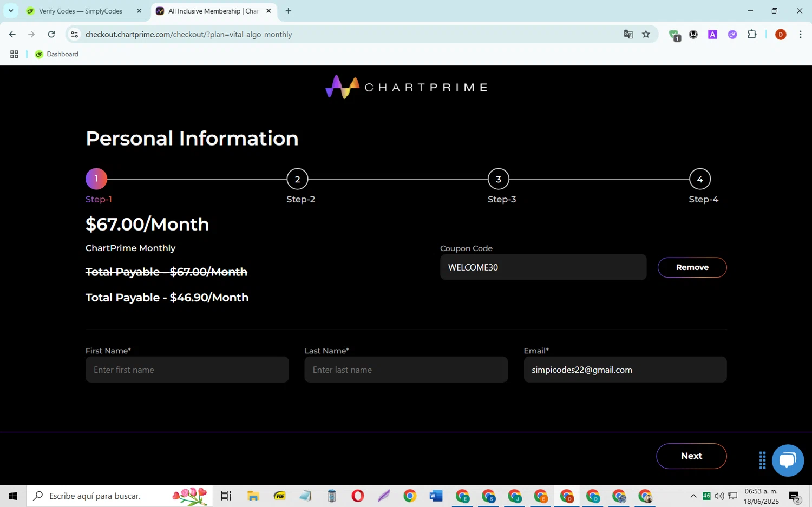Click the ChartPrime logo
The image size is (812, 507).
[406, 87]
